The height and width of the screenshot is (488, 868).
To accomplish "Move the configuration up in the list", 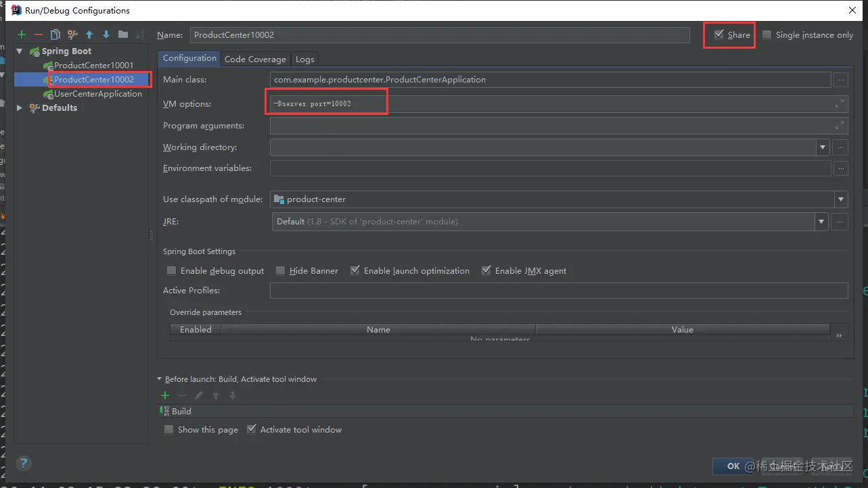I will pos(89,34).
